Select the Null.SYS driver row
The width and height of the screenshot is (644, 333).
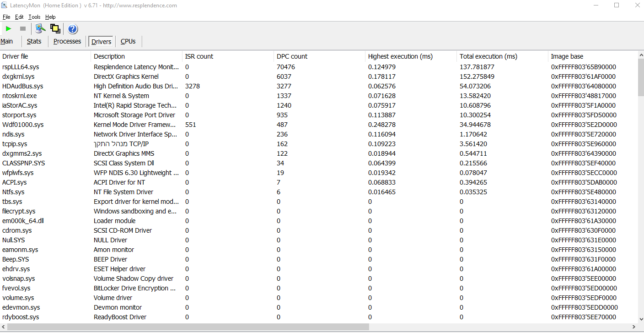coord(318,240)
